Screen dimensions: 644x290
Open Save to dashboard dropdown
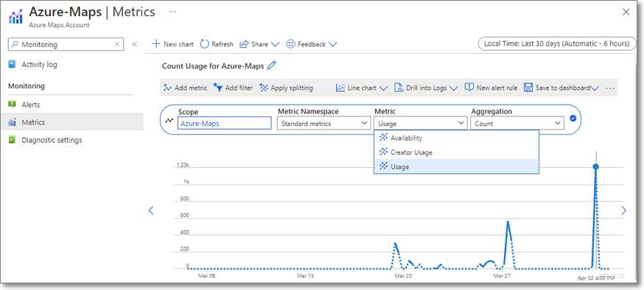561,88
